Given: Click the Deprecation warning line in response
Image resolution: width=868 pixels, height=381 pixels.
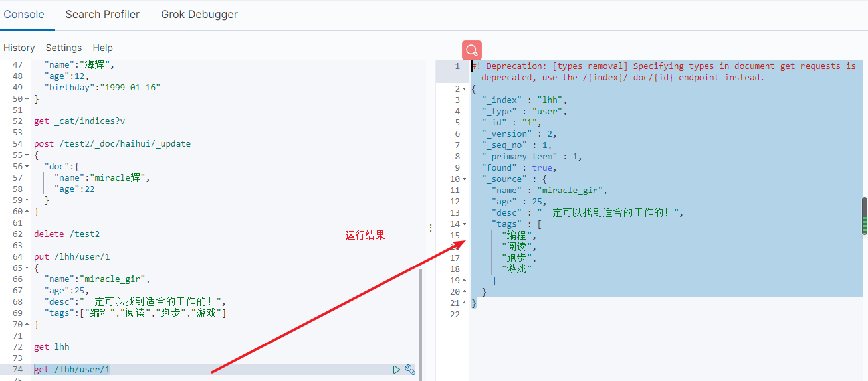Looking at the screenshot, I should pos(663,72).
